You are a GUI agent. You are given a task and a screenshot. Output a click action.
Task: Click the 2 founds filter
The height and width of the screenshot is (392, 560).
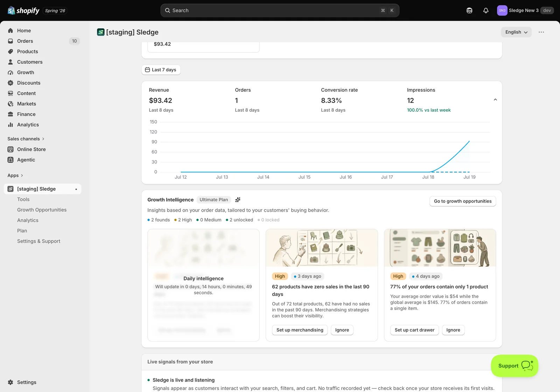pos(159,220)
